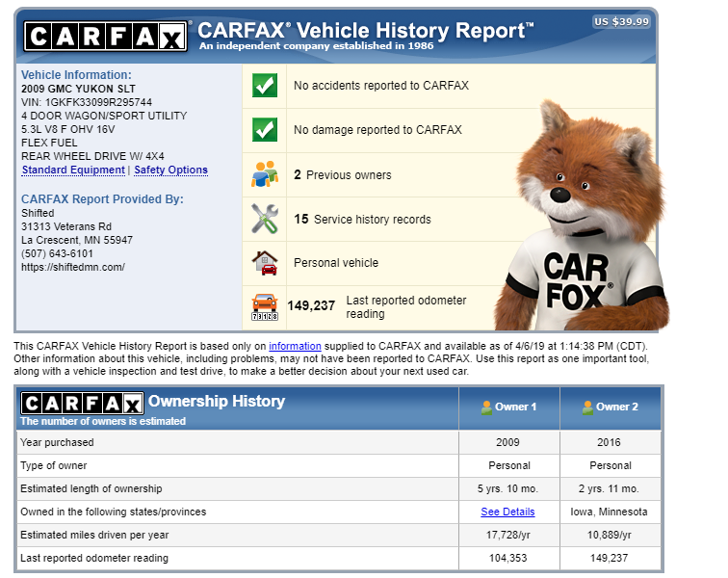
Task: Click the https://shiftedmn.com/ URL text
Action: point(73,267)
